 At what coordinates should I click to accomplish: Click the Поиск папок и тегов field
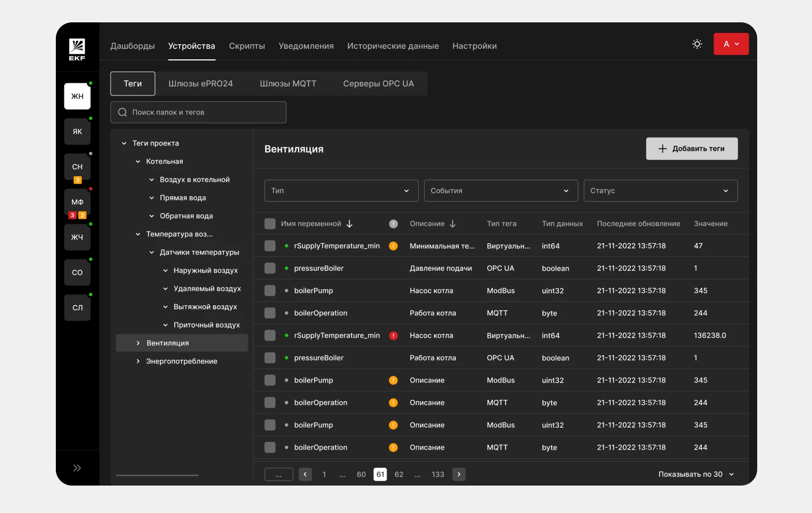click(x=198, y=112)
